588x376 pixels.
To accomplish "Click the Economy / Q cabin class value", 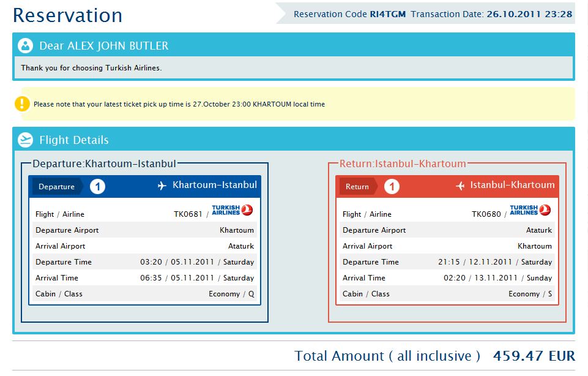I will 231,294.
